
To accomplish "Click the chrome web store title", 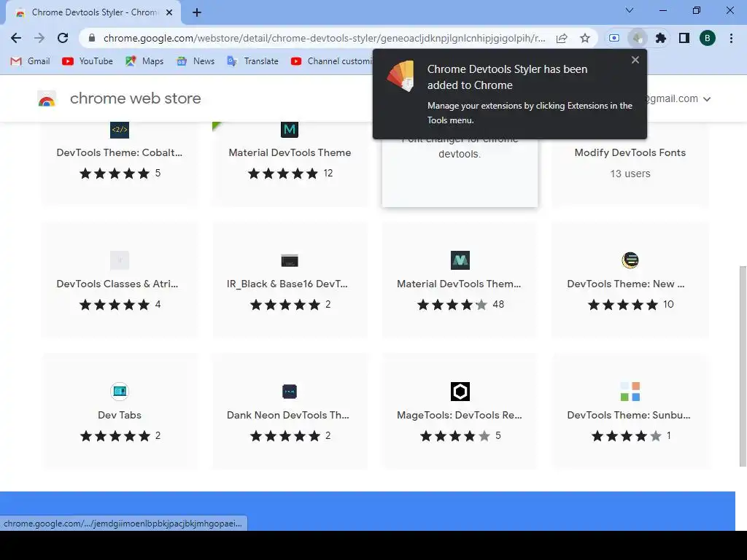I will 135,98.
